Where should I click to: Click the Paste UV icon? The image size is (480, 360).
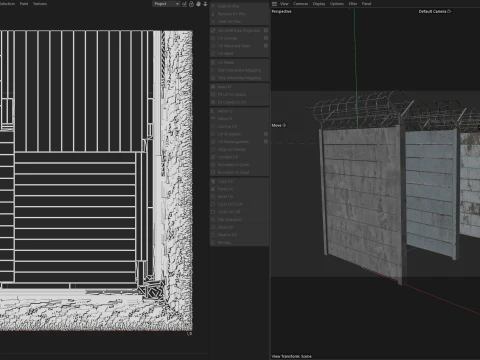[213, 189]
